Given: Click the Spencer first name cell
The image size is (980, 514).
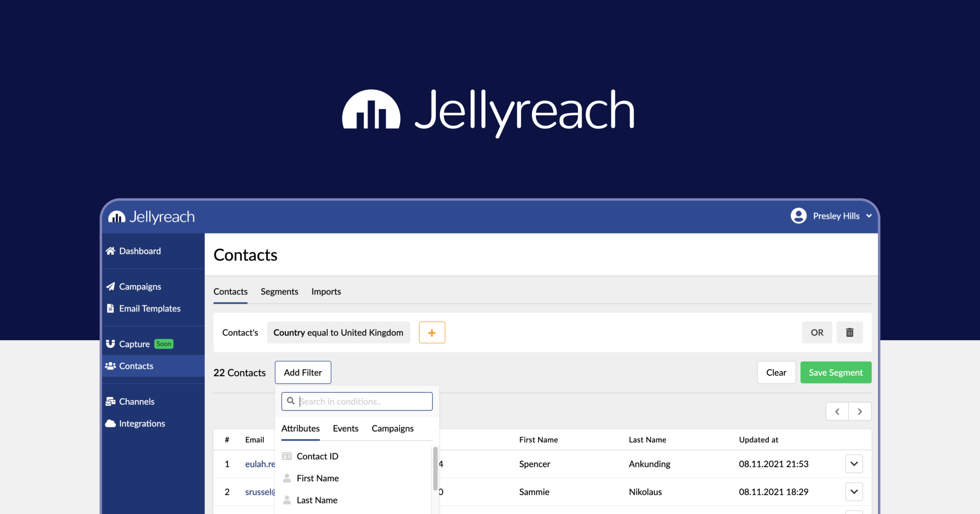Looking at the screenshot, I should click(534, 464).
